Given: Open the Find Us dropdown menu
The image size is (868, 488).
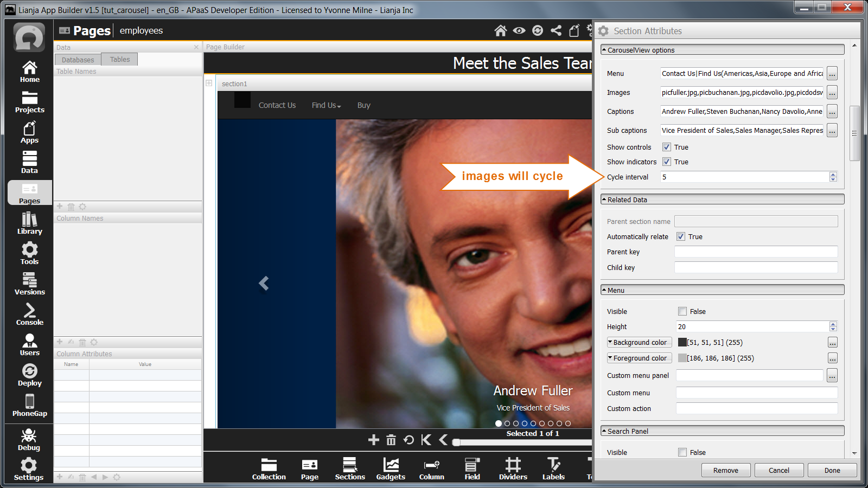Looking at the screenshot, I should [x=326, y=105].
